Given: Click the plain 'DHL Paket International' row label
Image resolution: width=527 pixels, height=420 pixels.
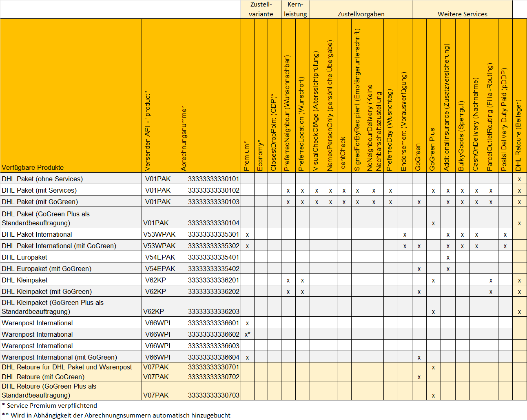Looking at the screenshot, I should pos(37,234).
